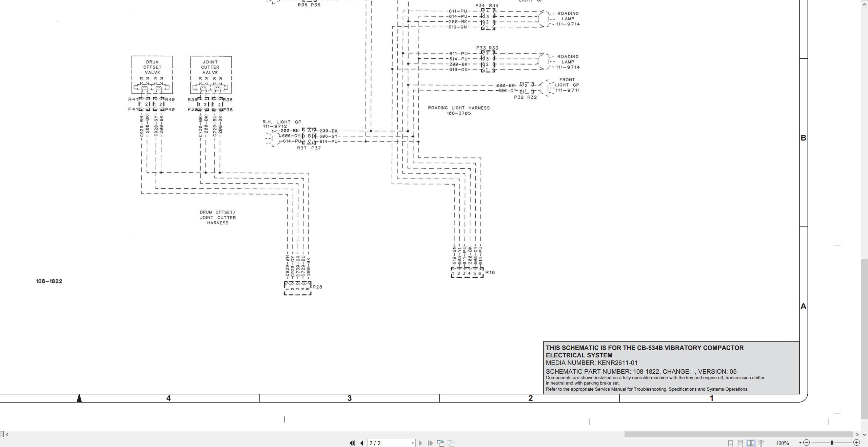Click the horizontal scroll right arrow
The image size is (868, 447).
[857, 434]
